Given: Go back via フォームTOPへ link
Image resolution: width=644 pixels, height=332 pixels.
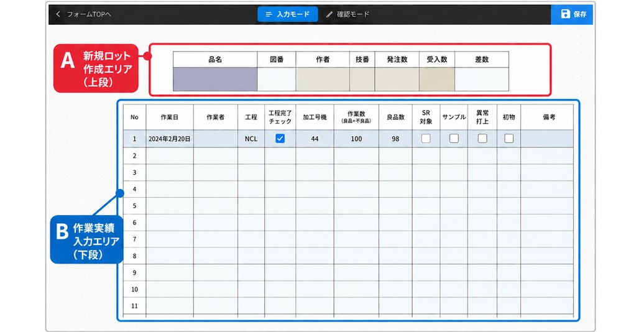Looking at the screenshot, I should [83, 14].
